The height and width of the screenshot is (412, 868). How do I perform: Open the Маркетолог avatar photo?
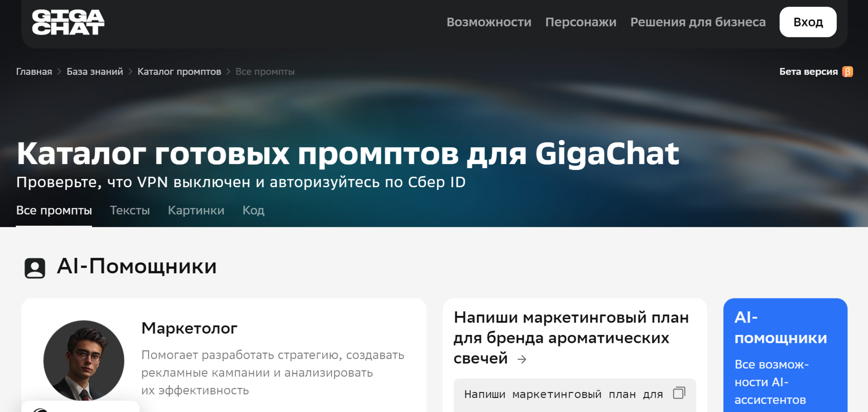(x=84, y=361)
